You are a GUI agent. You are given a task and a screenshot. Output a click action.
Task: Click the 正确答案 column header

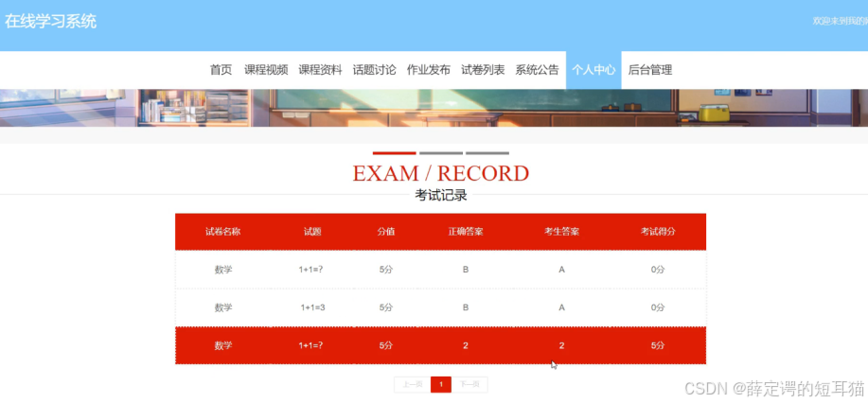click(466, 232)
